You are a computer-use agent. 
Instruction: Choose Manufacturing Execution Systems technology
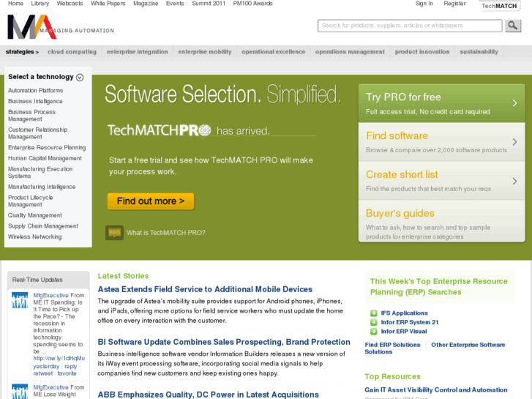click(x=40, y=173)
